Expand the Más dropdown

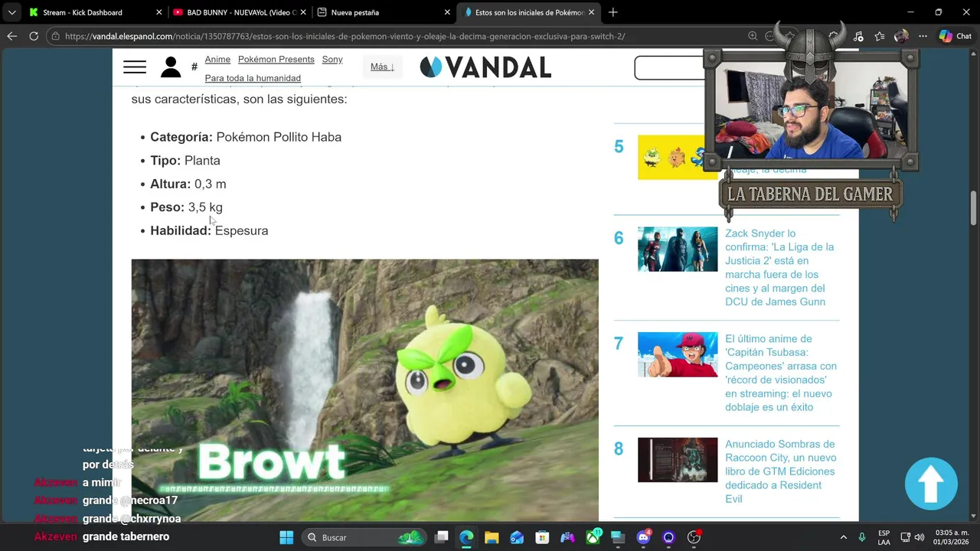382,67
